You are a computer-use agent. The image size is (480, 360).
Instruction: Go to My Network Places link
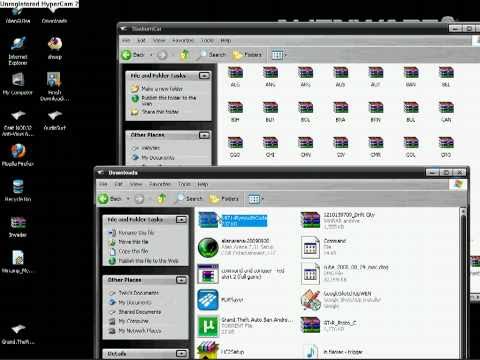(140, 331)
